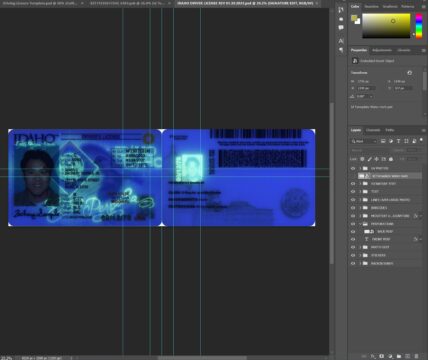The image size is (428, 360).
Task: Select the highlighted smart object layer
Action: (389, 176)
